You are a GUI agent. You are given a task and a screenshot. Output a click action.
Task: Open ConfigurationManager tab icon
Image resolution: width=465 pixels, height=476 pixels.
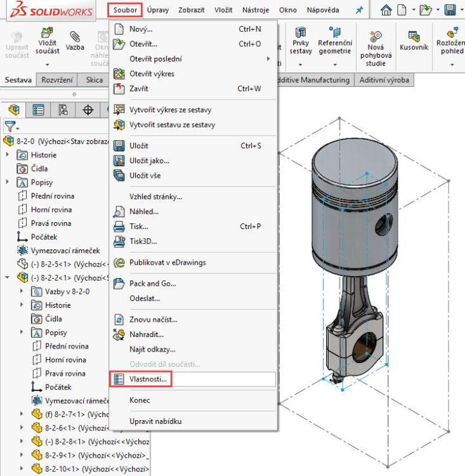point(63,110)
